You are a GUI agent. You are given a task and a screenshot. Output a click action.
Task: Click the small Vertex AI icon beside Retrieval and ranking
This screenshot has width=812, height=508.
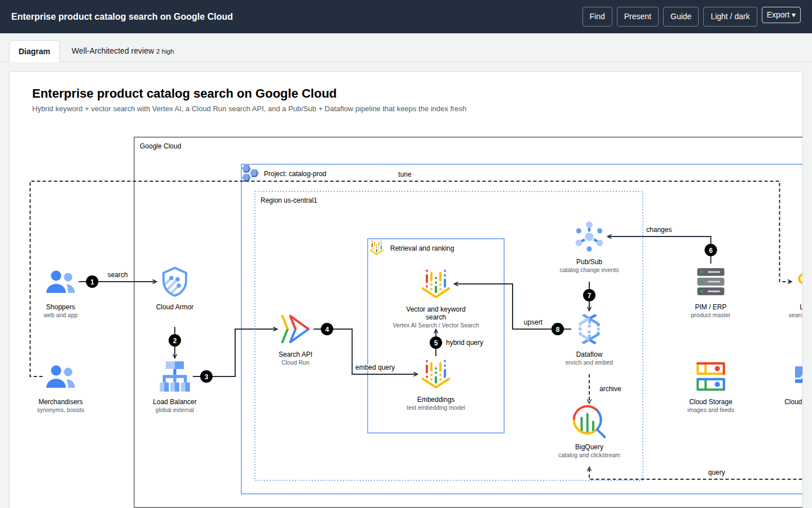tap(377, 247)
